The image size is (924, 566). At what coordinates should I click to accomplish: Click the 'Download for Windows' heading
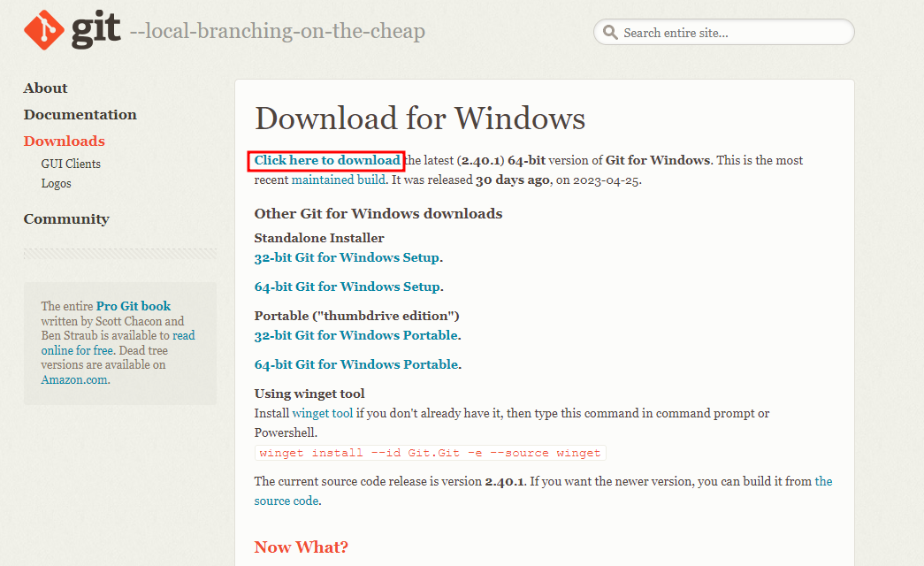coord(420,118)
